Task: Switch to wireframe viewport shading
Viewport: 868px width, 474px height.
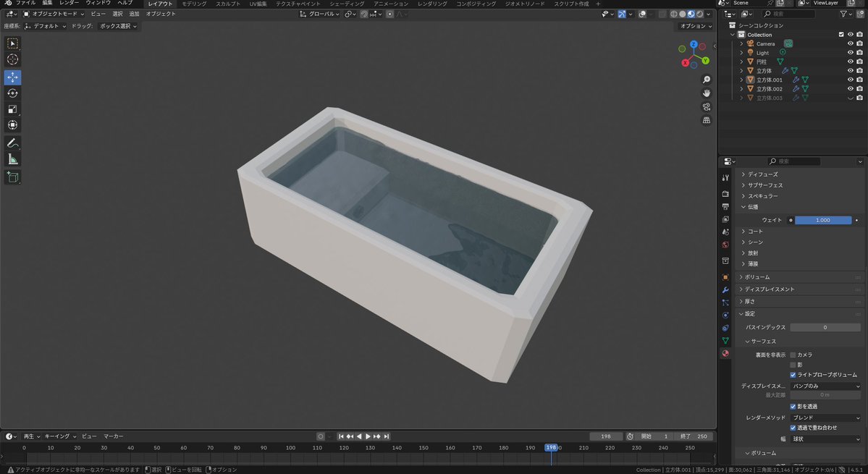Action: point(674,14)
